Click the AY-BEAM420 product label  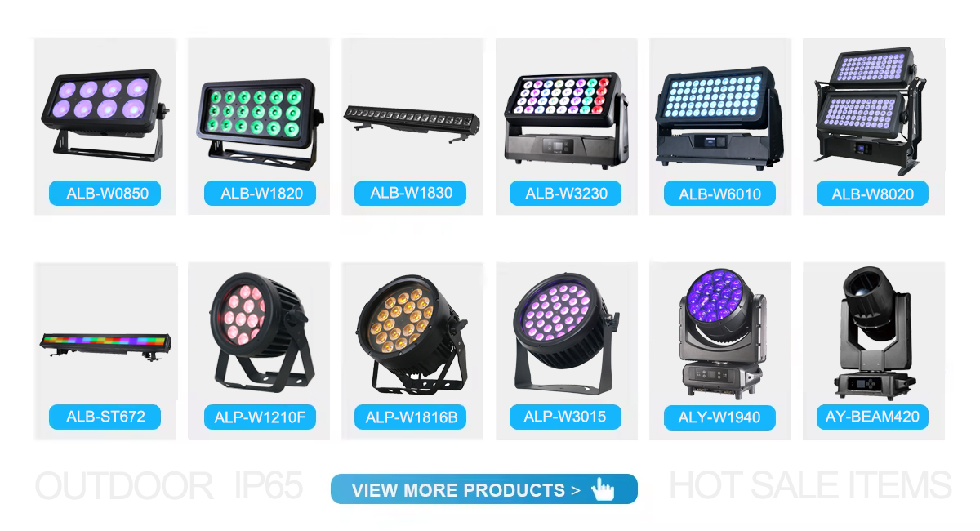click(872, 417)
